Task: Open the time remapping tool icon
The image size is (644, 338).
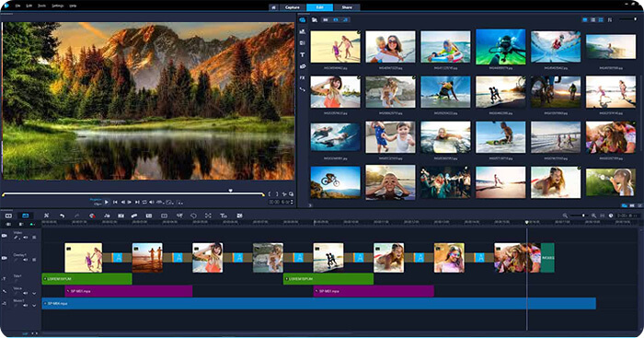Action: (x=179, y=216)
